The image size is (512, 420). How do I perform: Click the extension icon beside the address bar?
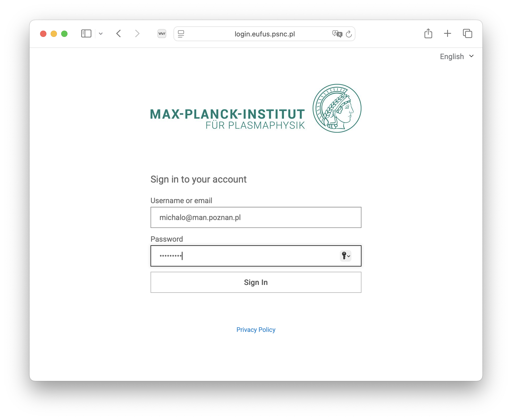[162, 34]
